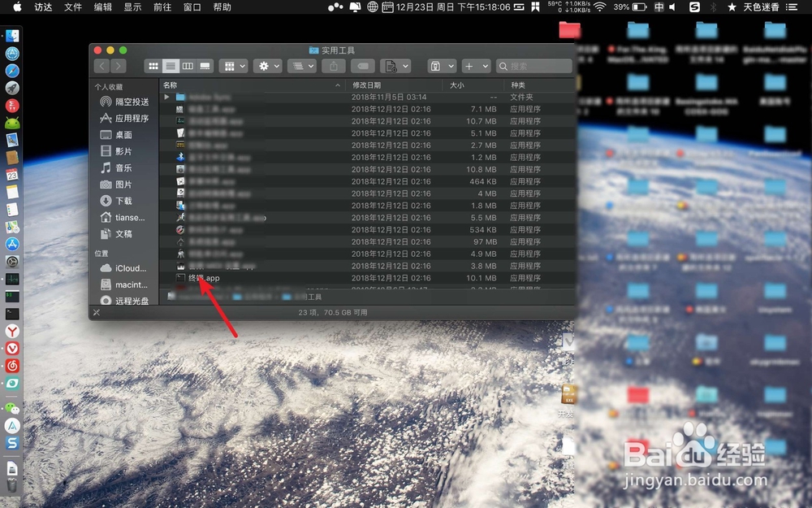812x508 pixels.
Task: Open the 访达 (Finder) menu
Action: tap(43, 7)
